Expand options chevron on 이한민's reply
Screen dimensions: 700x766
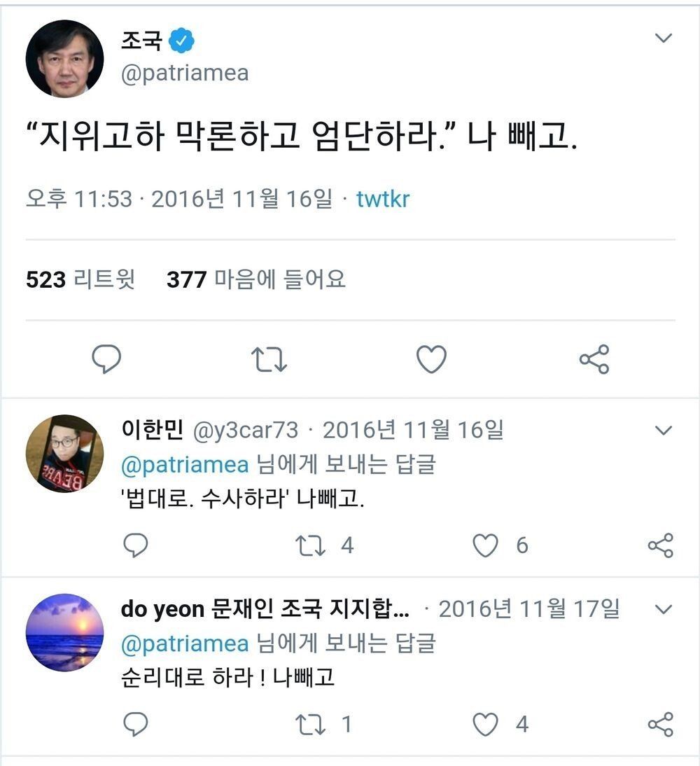663,430
